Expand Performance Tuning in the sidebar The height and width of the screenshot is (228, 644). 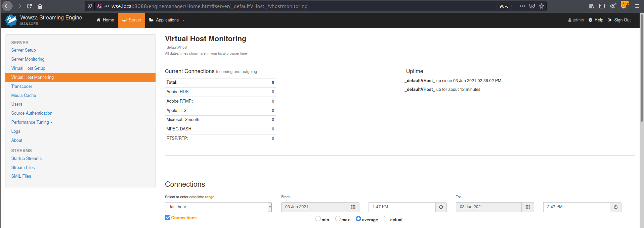32,122
